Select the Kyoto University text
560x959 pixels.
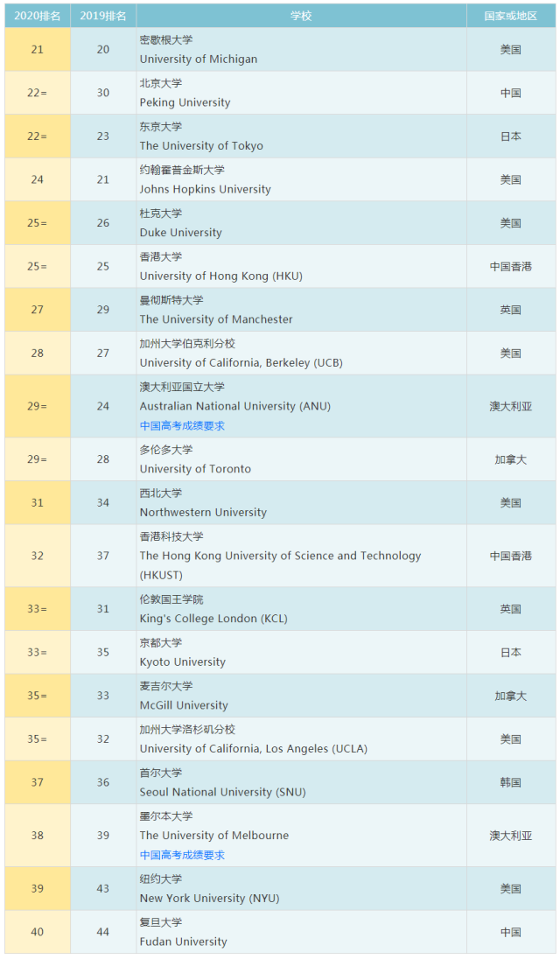(x=182, y=661)
